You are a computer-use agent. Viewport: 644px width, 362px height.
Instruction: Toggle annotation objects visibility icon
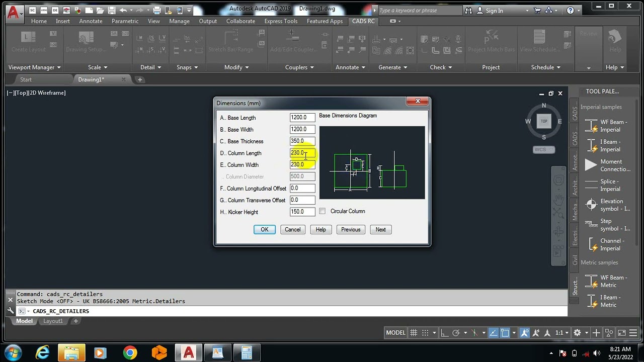click(525, 332)
